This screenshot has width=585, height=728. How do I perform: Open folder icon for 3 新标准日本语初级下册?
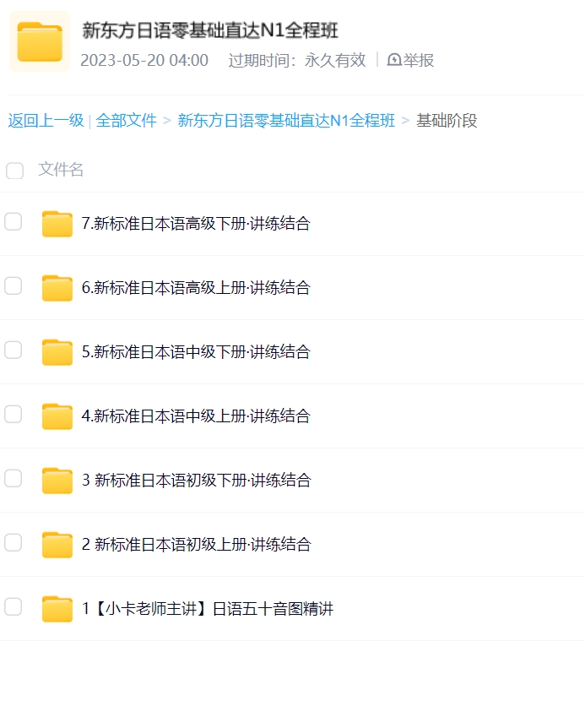tap(57, 481)
